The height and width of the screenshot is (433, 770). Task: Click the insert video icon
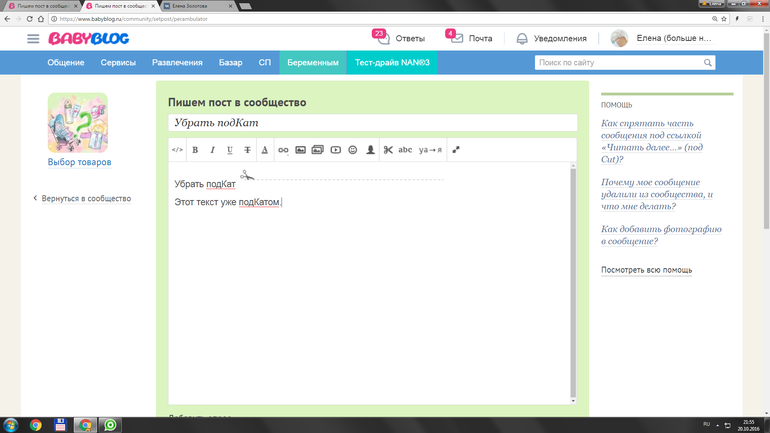335,150
